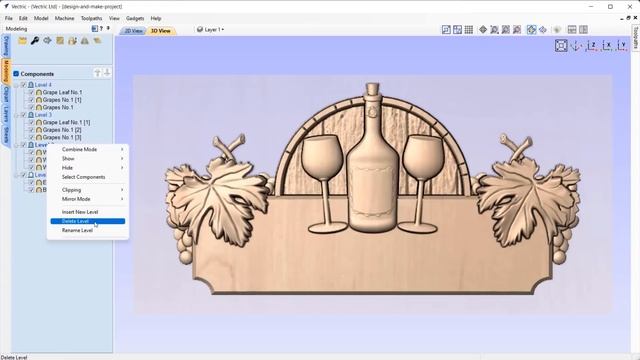Image resolution: width=640 pixels, height=360 pixels.
Task: Click the horizontal split window toolbar icon
Action: [572, 29]
